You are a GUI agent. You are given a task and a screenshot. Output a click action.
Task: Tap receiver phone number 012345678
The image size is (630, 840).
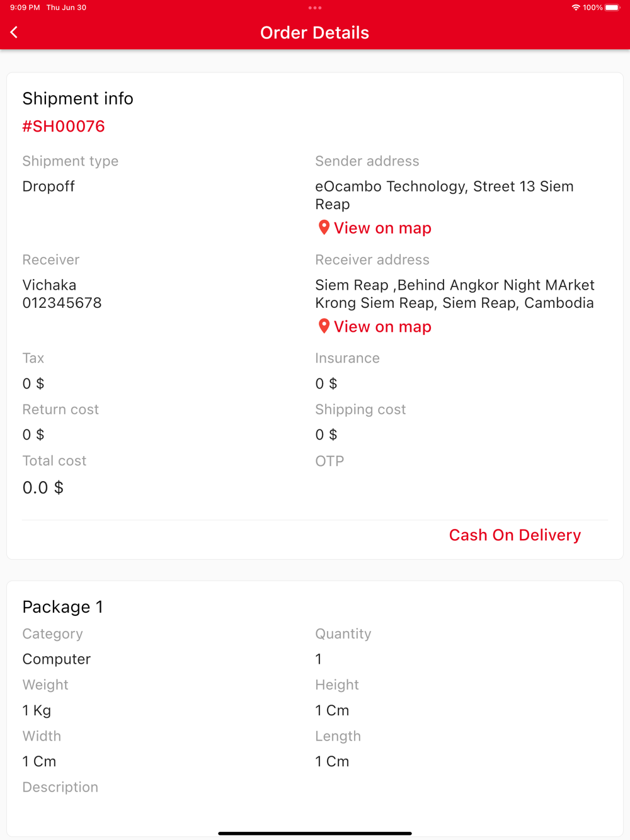point(62,303)
